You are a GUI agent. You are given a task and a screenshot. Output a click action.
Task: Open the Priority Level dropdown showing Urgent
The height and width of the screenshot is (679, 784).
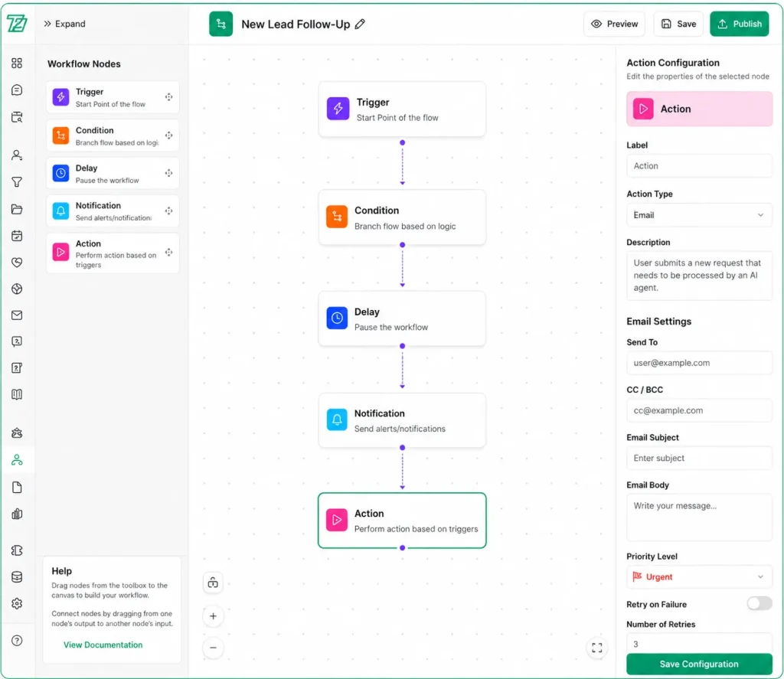[x=698, y=577]
